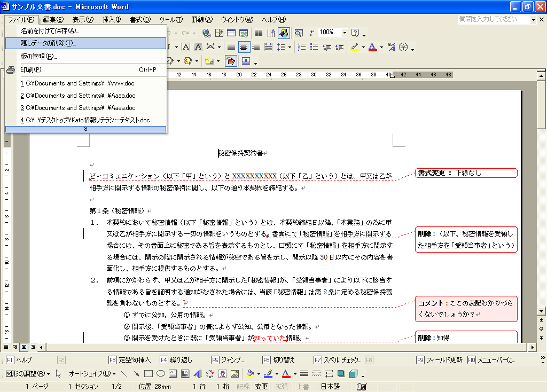Click the Insert Table icon
This screenshot has height=392, width=547.
[232, 33]
